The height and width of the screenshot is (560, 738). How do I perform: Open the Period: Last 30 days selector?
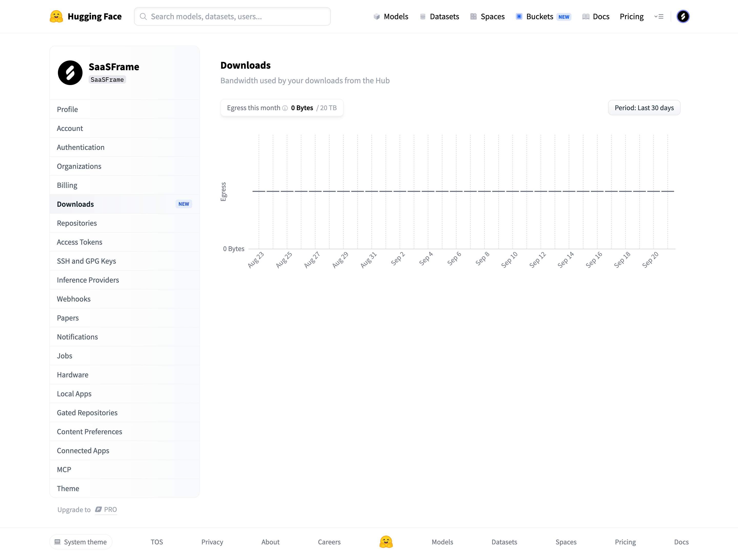[644, 108]
